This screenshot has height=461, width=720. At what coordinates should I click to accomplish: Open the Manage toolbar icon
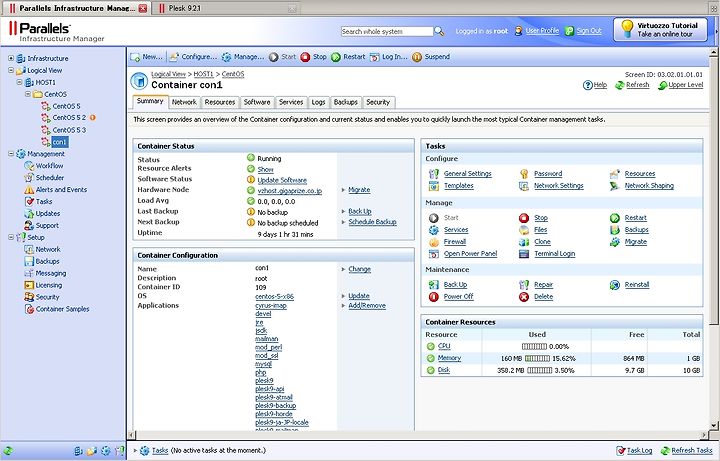coord(226,57)
